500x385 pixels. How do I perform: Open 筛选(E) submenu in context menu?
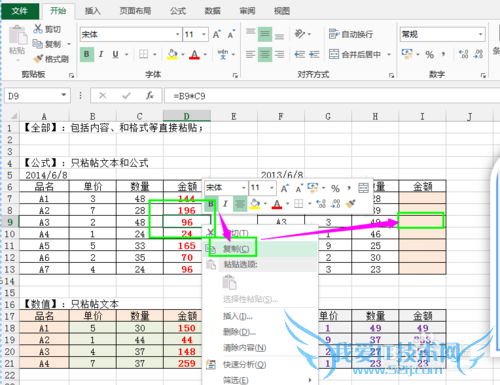click(260, 380)
